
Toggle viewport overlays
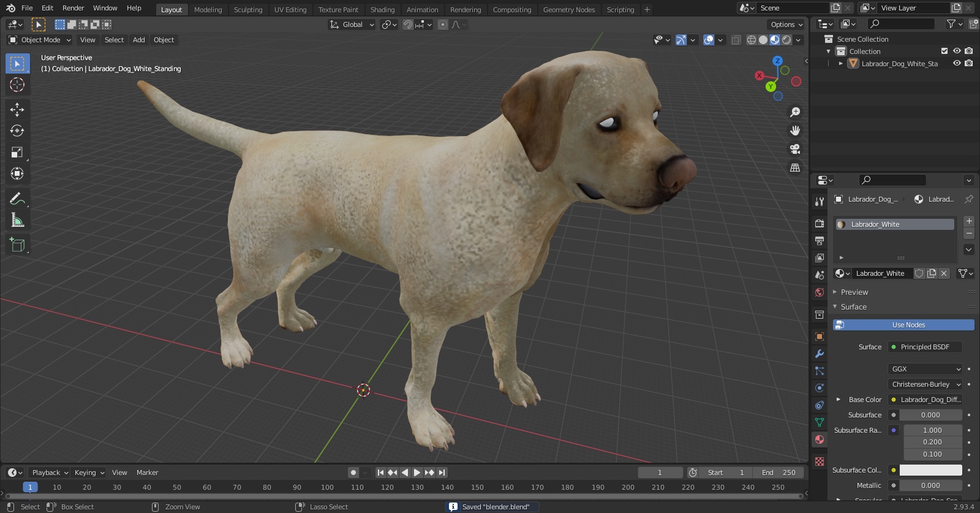[x=709, y=40]
